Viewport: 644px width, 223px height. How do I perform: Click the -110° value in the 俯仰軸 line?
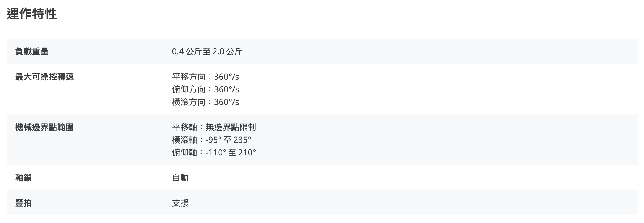(216, 153)
